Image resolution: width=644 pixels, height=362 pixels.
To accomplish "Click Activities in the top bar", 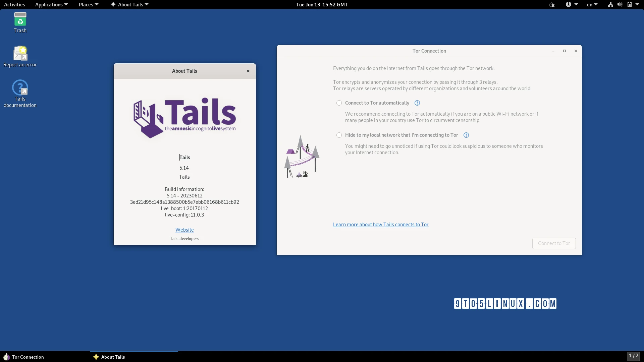I will tap(14, 4).
